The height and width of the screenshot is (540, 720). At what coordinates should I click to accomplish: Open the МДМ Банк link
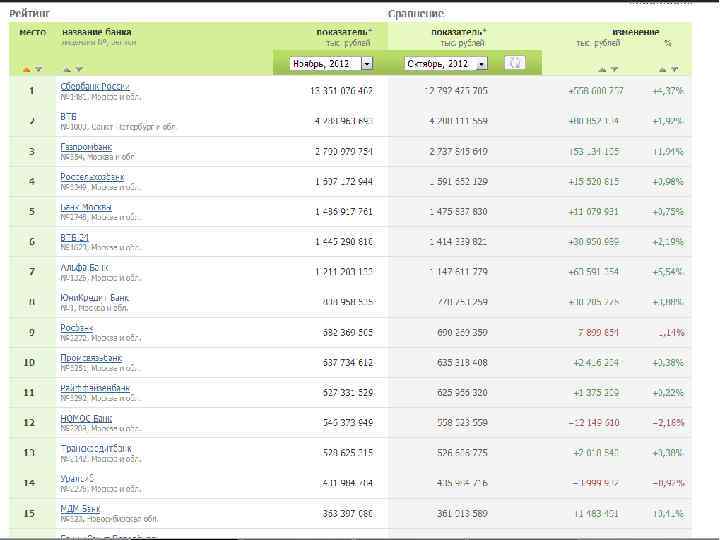80,509
